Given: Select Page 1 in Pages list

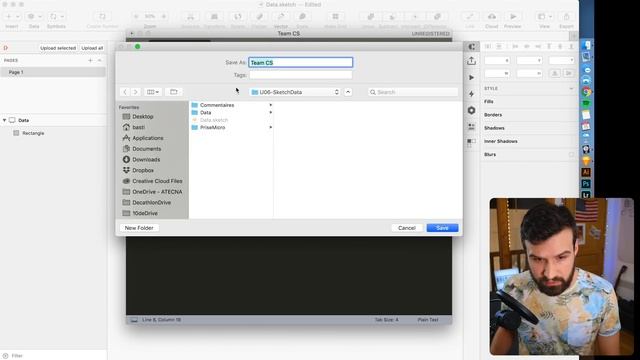Looking at the screenshot, I should [x=53, y=72].
